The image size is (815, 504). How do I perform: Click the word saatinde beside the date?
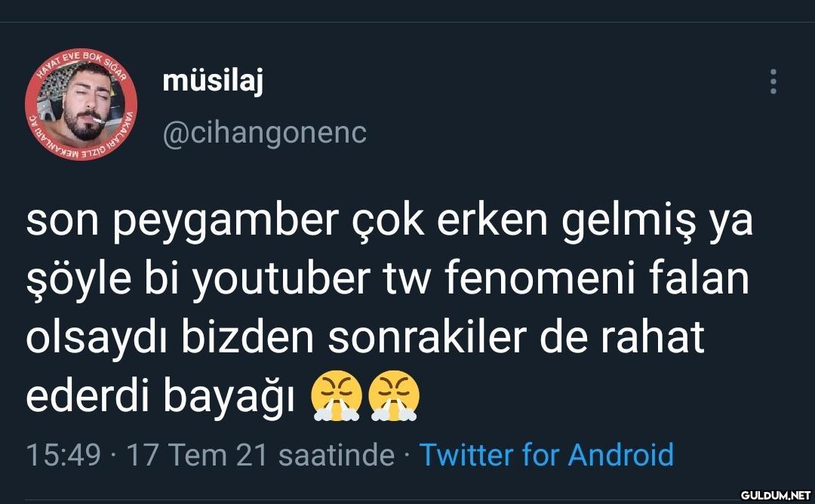click(x=336, y=455)
